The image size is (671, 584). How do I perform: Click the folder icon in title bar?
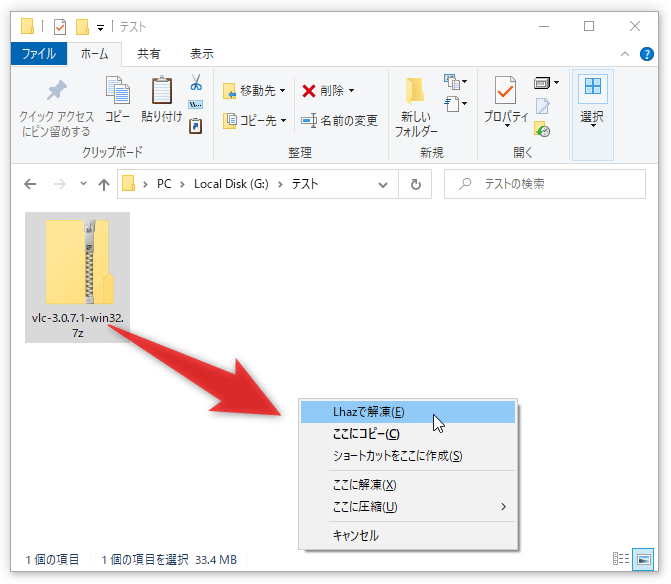[27, 26]
